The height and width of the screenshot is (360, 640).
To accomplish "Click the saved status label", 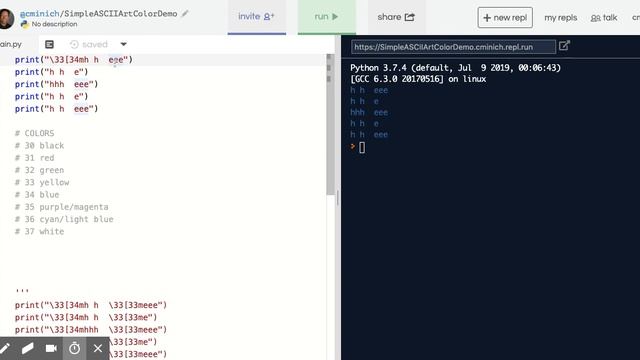I will coord(95,44).
